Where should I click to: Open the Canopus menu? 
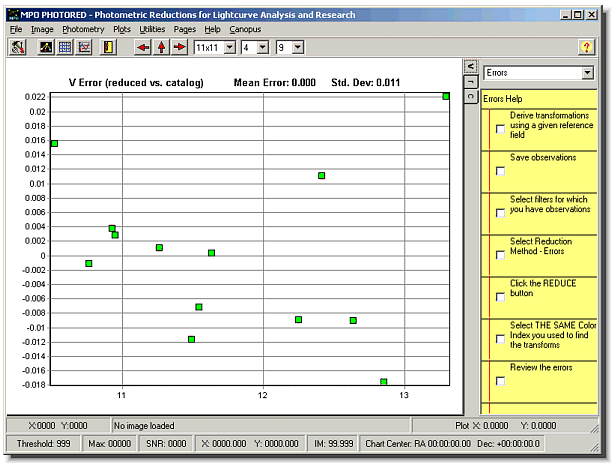[245, 29]
